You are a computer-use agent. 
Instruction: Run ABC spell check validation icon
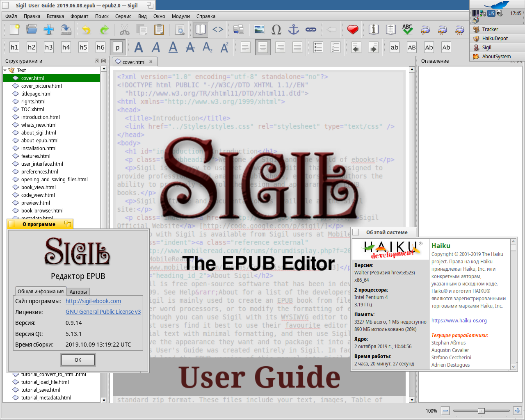[x=408, y=30]
